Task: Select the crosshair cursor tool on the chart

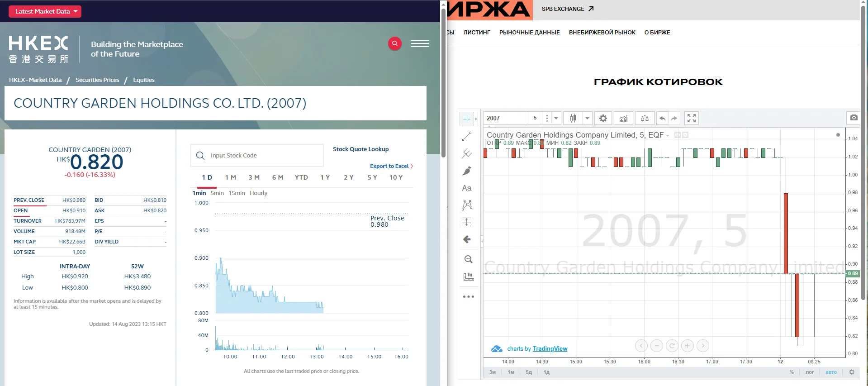Action: tap(466, 119)
